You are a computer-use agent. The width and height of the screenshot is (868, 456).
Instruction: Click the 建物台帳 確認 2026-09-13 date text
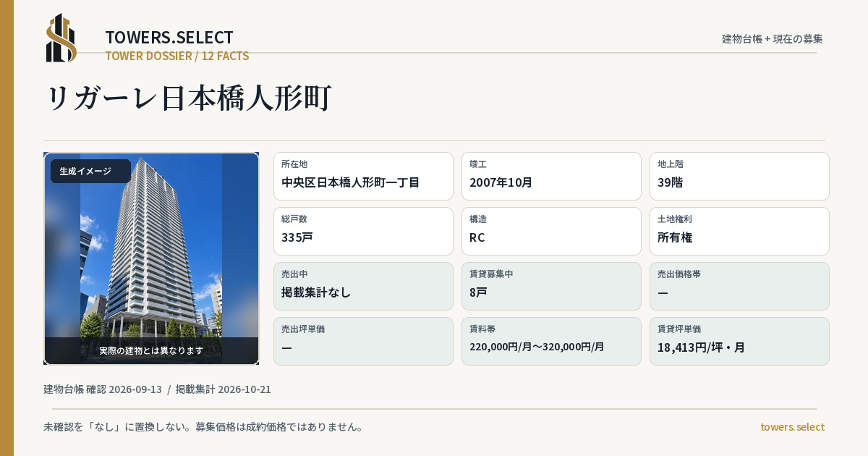(x=103, y=389)
